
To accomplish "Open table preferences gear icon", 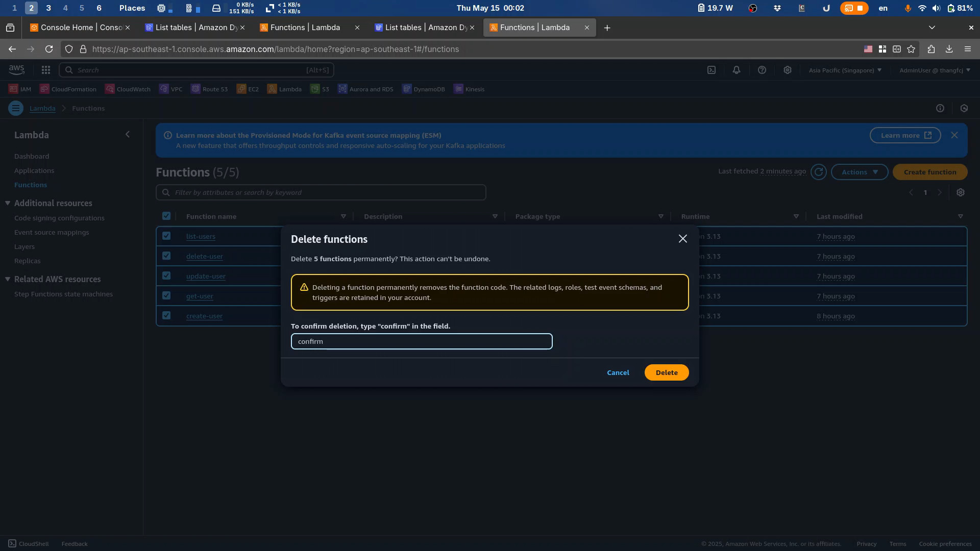I will 961,192.
